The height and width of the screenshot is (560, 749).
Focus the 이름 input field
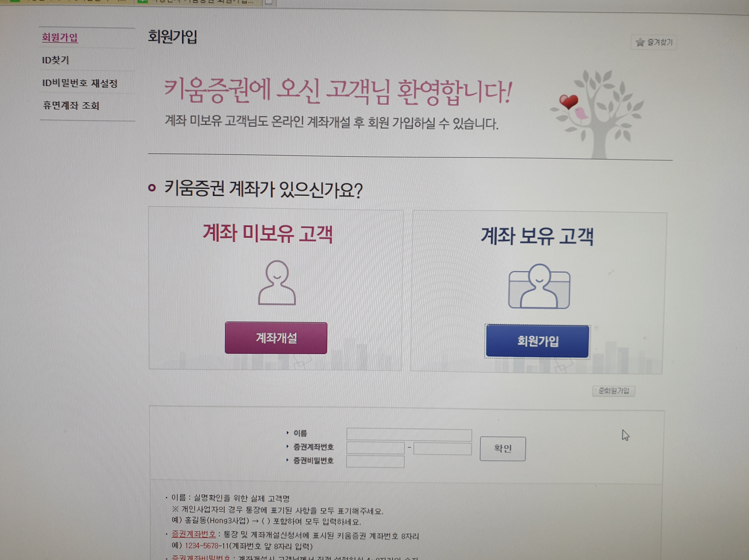tap(409, 434)
